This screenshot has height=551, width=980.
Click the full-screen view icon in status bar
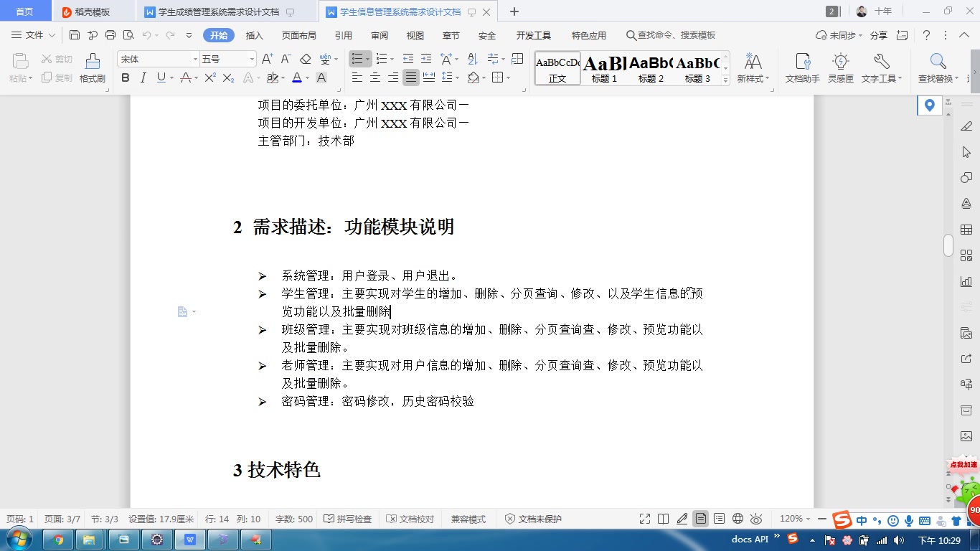(x=644, y=518)
